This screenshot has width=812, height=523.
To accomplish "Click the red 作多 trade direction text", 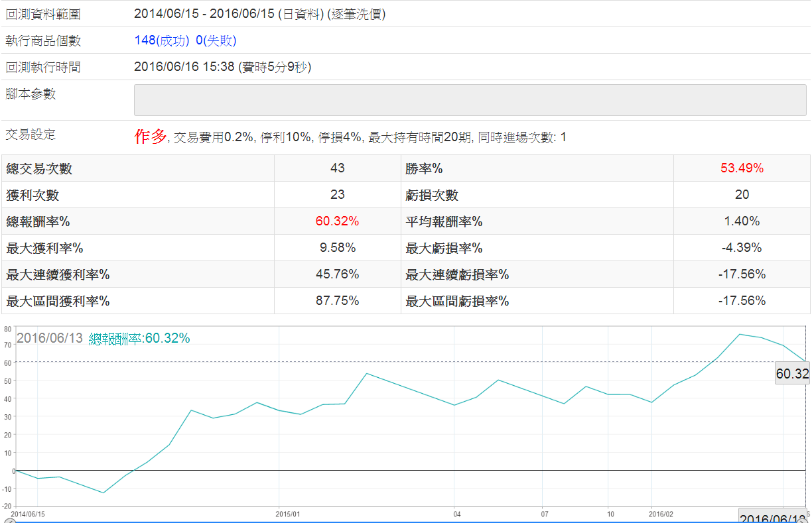I will [x=151, y=137].
